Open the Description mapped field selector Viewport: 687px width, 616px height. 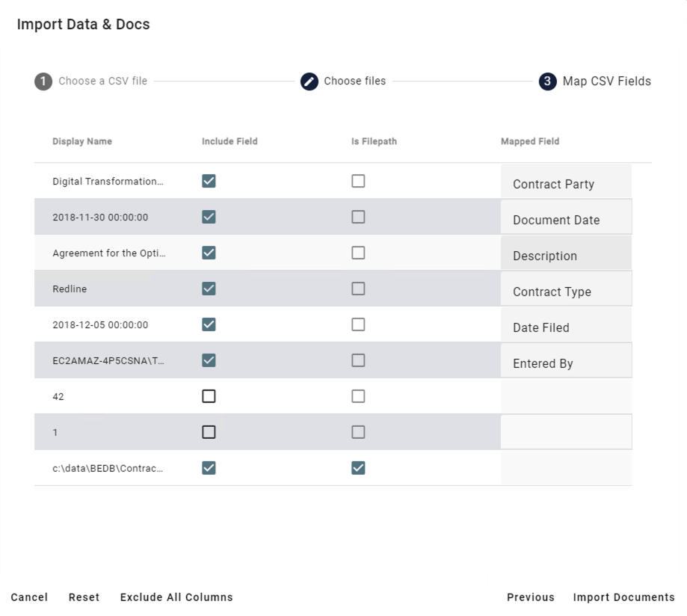566,256
